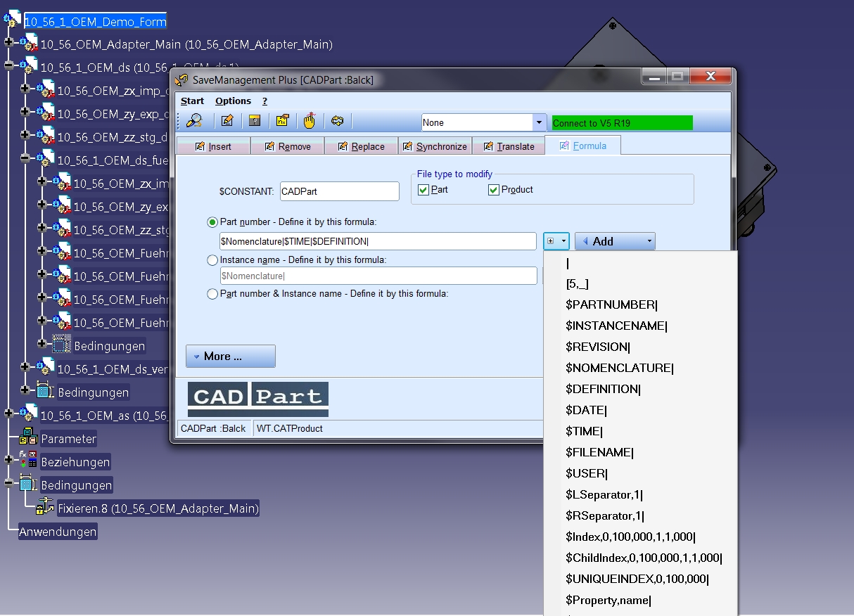This screenshot has height=616, width=854.
Task: Click the edit pencil icon in toolbar
Action: 227,121
